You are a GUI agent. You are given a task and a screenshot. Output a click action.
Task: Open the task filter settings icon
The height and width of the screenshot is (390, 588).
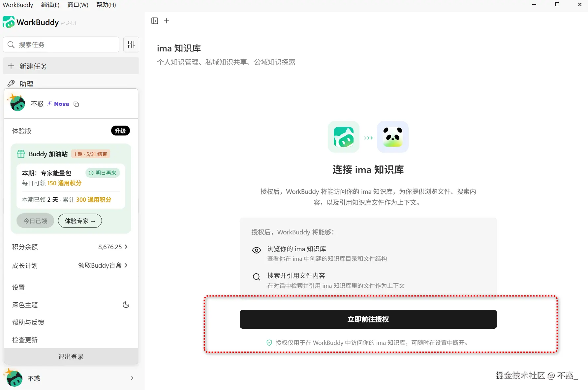coord(131,45)
